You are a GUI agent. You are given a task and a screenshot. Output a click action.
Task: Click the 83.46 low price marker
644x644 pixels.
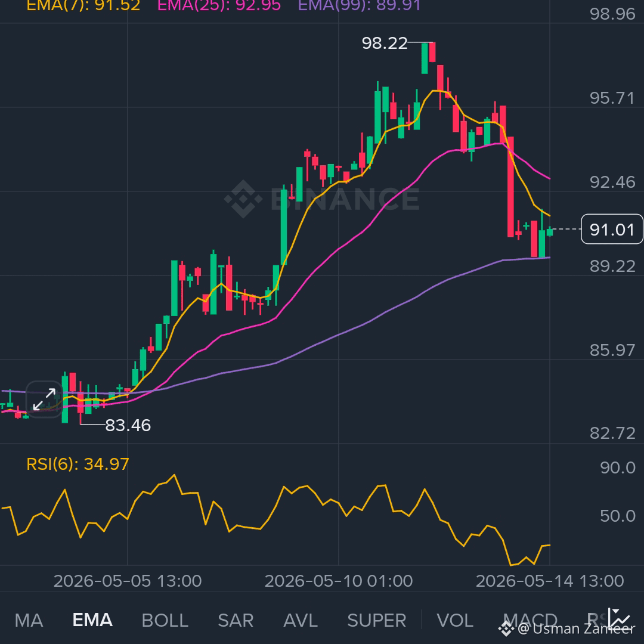[128, 426]
